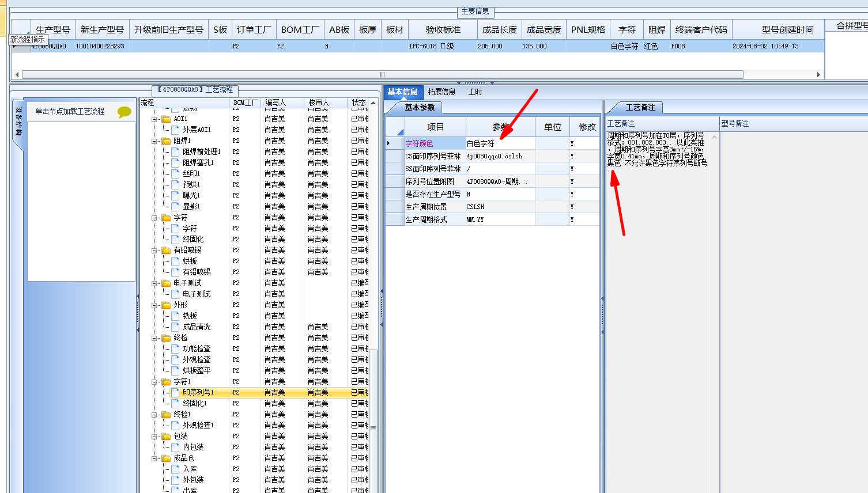Viewport: 868px width, 493px height.
Task: Click the top table's horizontal scrollbar thumb
Action: 382,74
